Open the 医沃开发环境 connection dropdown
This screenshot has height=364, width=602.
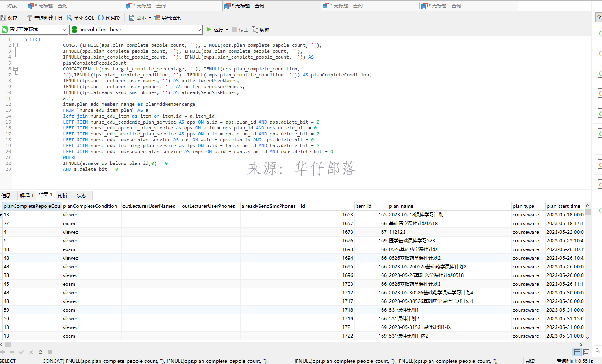(x=34, y=30)
